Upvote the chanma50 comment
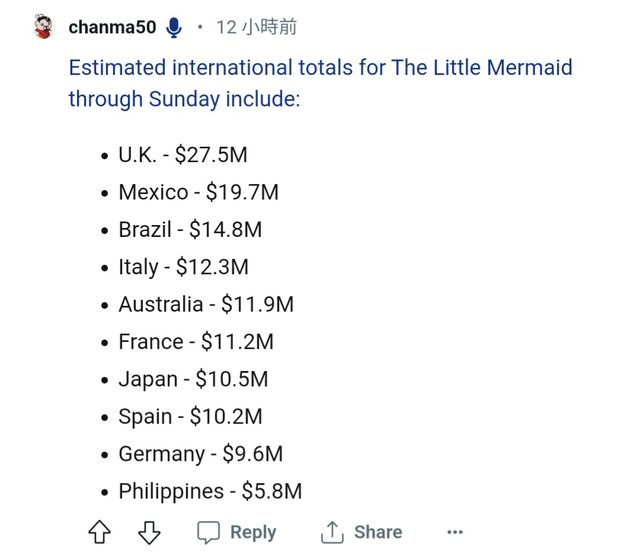Screen dimensions: 640x560 click(x=100, y=532)
